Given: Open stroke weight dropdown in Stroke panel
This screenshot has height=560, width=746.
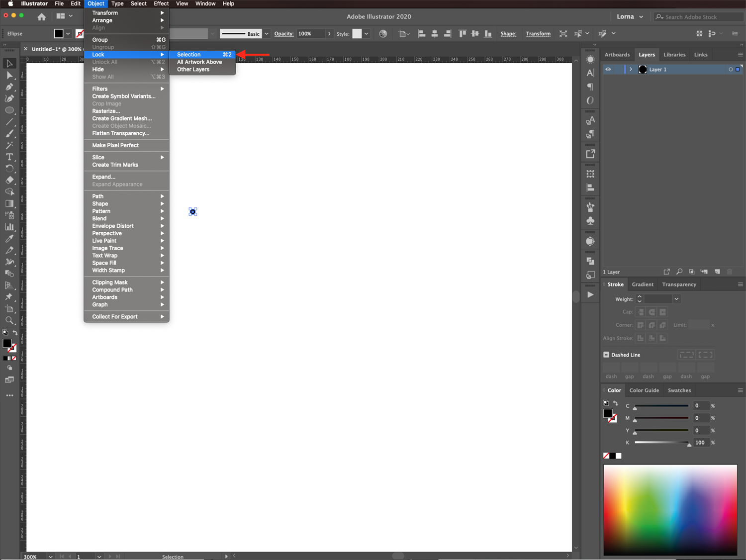Looking at the screenshot, I should coord(676,299).
